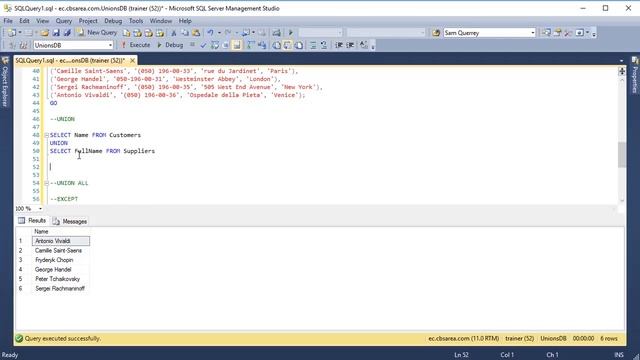Click the Start green arrow icon
Viewport: 640px width, 360px height.
coord(291,33)
